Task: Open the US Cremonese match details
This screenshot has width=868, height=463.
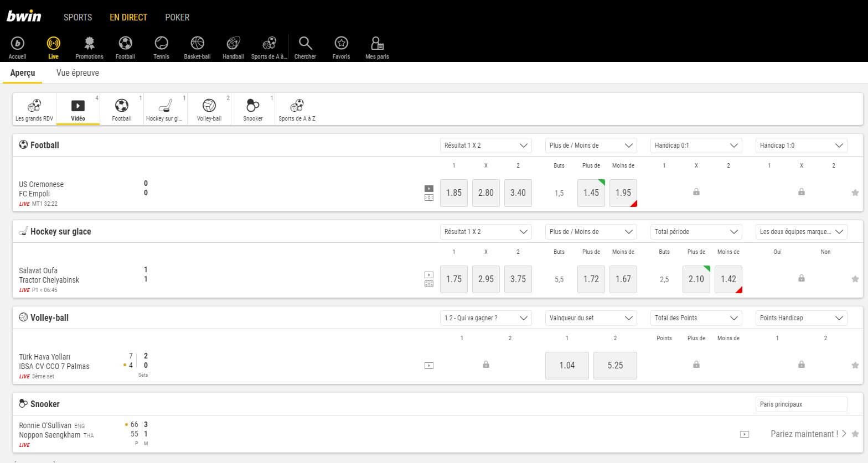Action: [x=42, y=184]
